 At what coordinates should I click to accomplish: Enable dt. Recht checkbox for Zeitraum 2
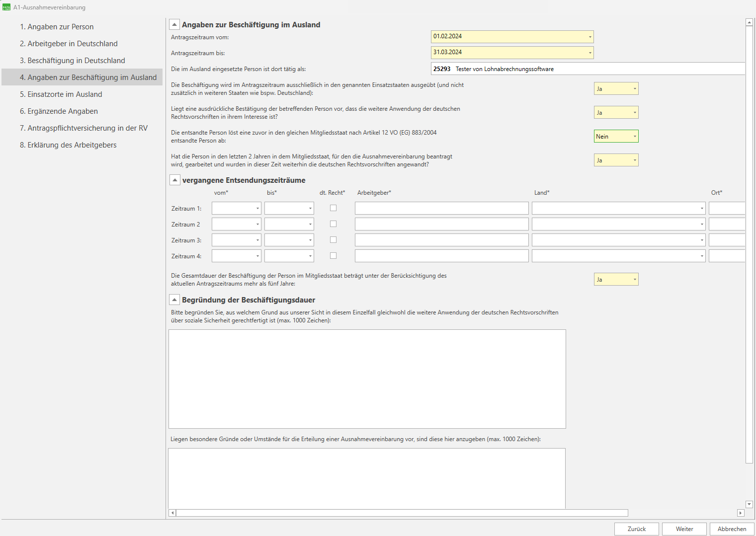(333, 224)
